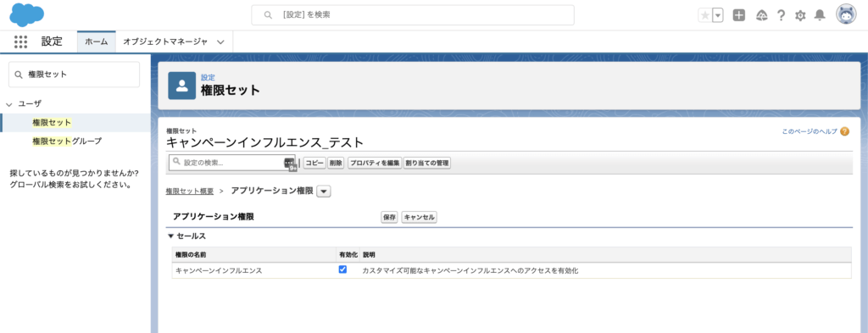This screenshot has height=333, width=868.
Task: Click the キャンペーンインフルエンス_テスト title
Action: pos(264,142)
